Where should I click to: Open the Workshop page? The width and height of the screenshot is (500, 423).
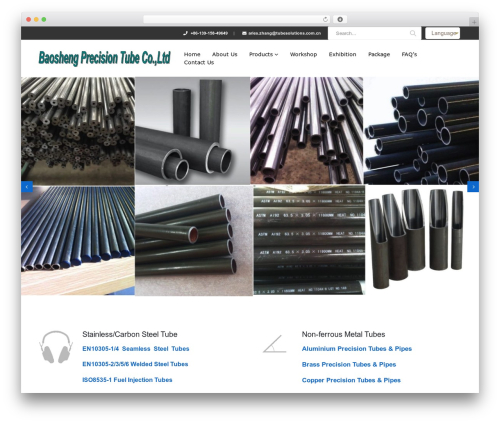pyautogui.click(x=303, y=54)
